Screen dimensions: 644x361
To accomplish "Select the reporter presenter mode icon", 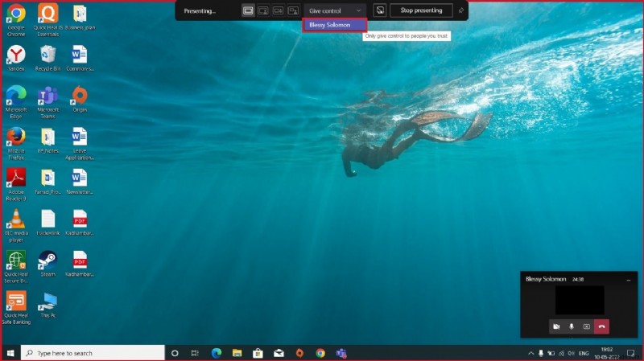I will [x=293, y=10].
